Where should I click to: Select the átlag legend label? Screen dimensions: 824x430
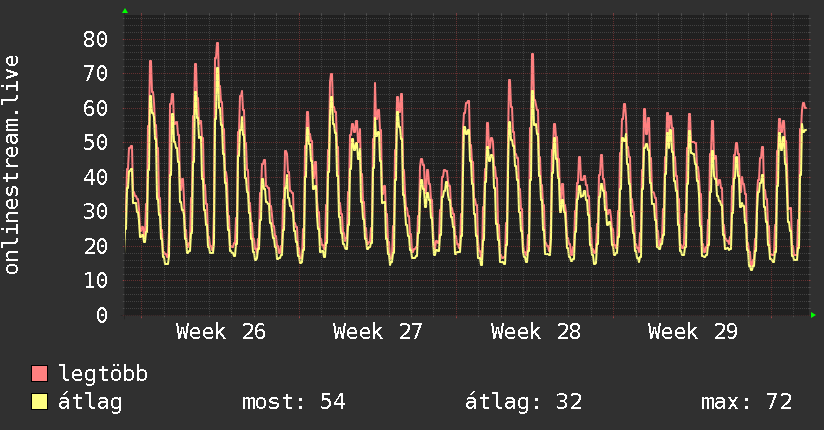(x=90, y=402)
